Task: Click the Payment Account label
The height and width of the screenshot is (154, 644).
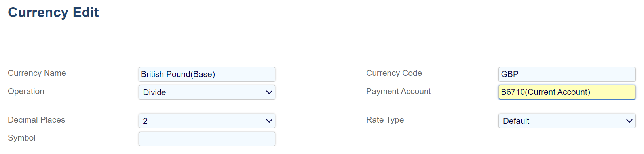Action: click(398, 91)
